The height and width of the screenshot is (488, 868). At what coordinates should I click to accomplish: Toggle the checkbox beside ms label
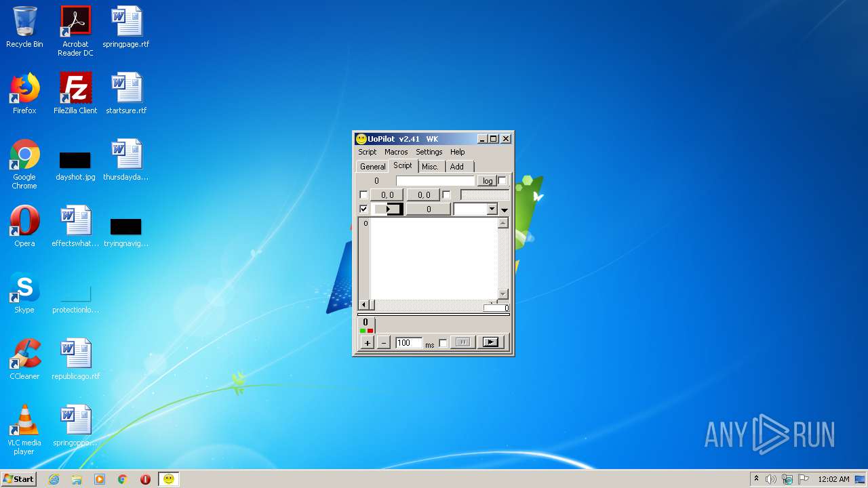point(443,344)
